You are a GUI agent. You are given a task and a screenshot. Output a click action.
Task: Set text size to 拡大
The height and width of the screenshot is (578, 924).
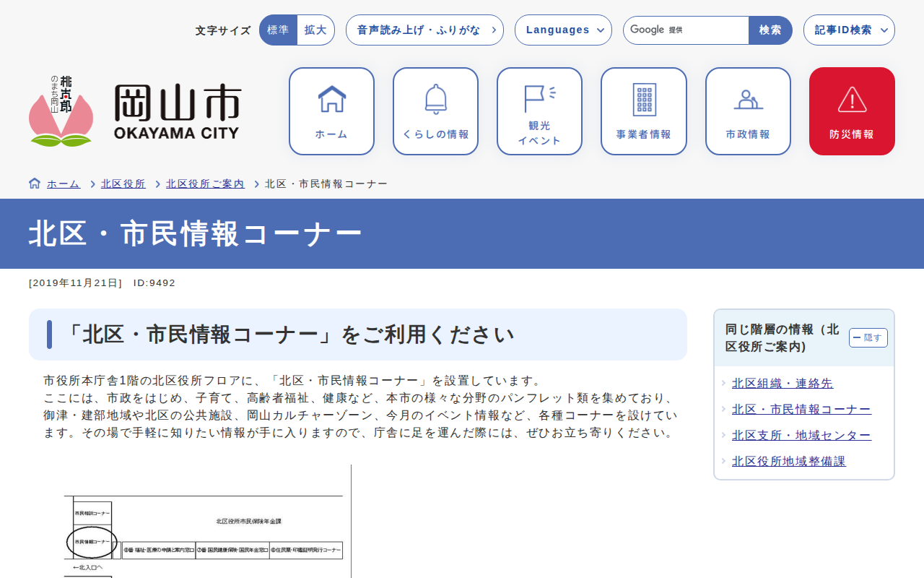click(x=315, y=30)
